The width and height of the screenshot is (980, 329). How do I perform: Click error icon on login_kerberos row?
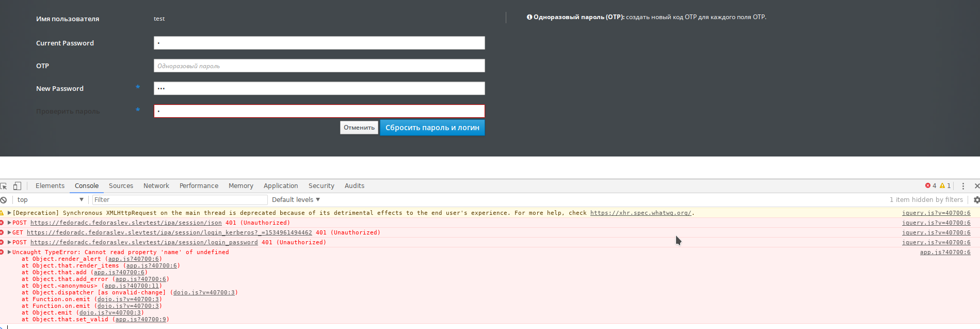pyautogui.click(x=2, y=232)
